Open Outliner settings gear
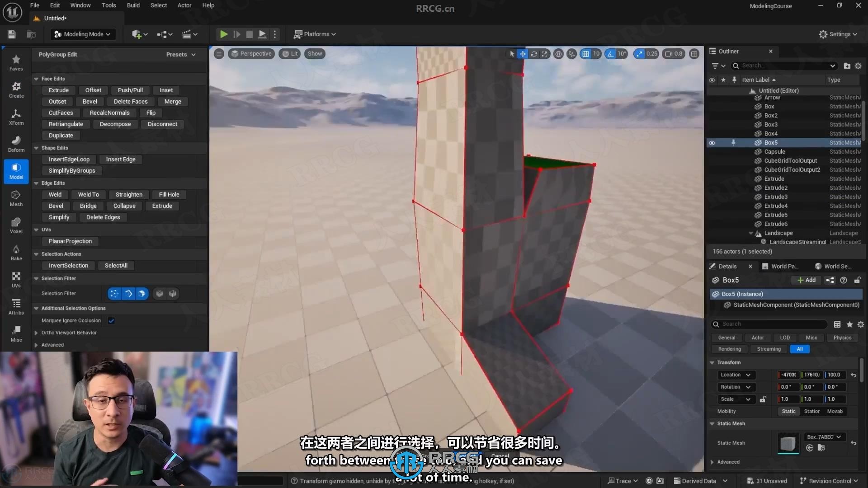Screen dimensions: 868x488 [x=858, y=66]
